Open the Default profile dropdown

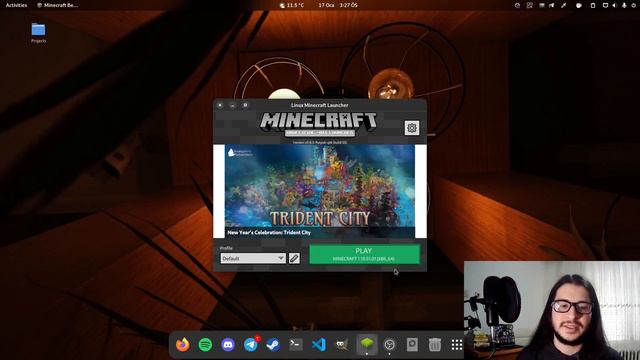tap(253, 258)
